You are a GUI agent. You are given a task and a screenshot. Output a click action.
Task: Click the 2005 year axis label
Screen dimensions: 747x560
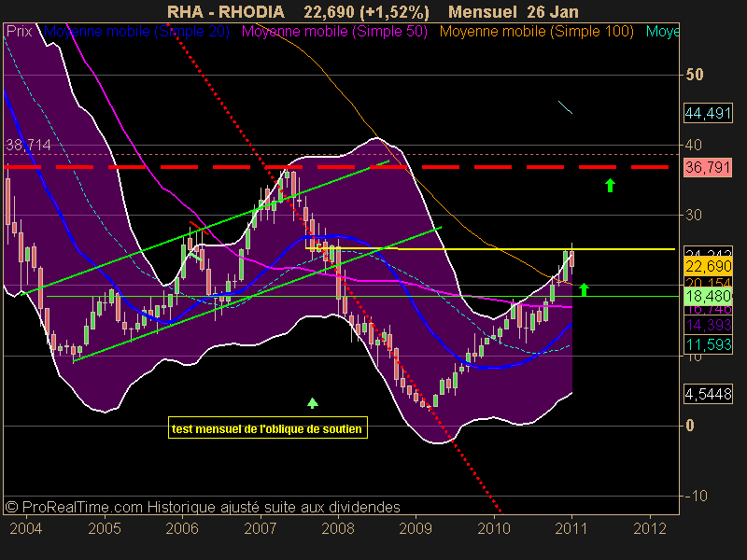(105, 528)
